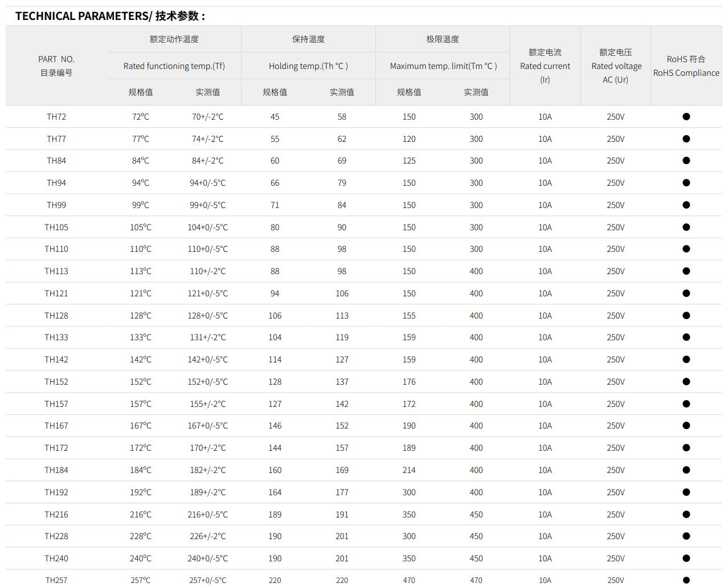Click the RoHS dot in the TH184 row

686,470
